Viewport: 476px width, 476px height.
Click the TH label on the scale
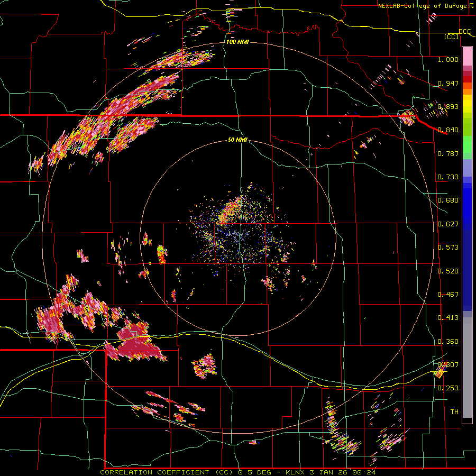coord(454,412)
